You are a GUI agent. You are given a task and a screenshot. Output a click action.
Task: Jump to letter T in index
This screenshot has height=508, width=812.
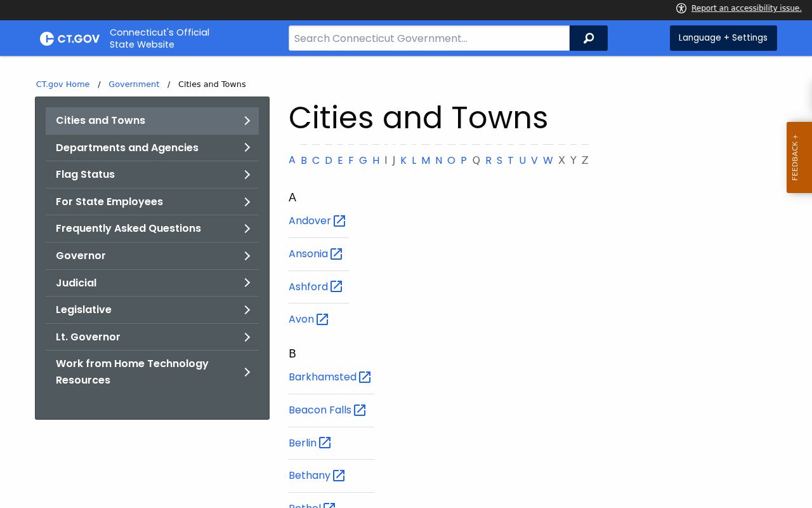tap(511, 161)
